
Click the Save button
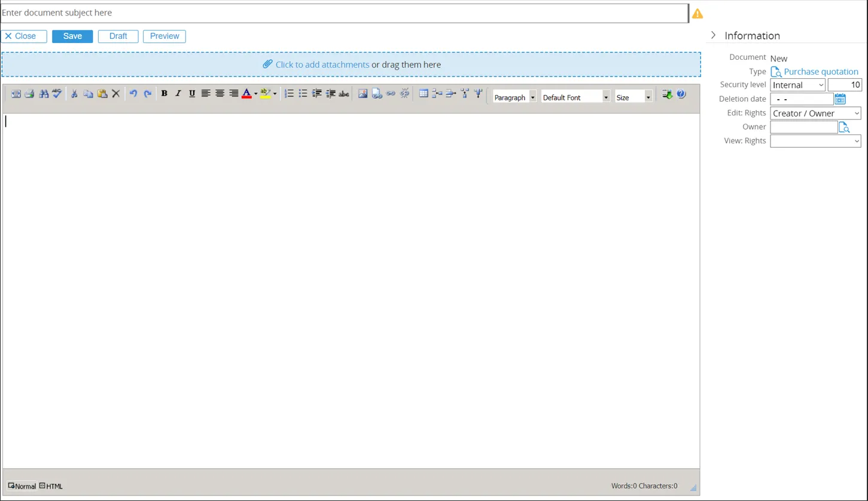[x=72, y=36]
